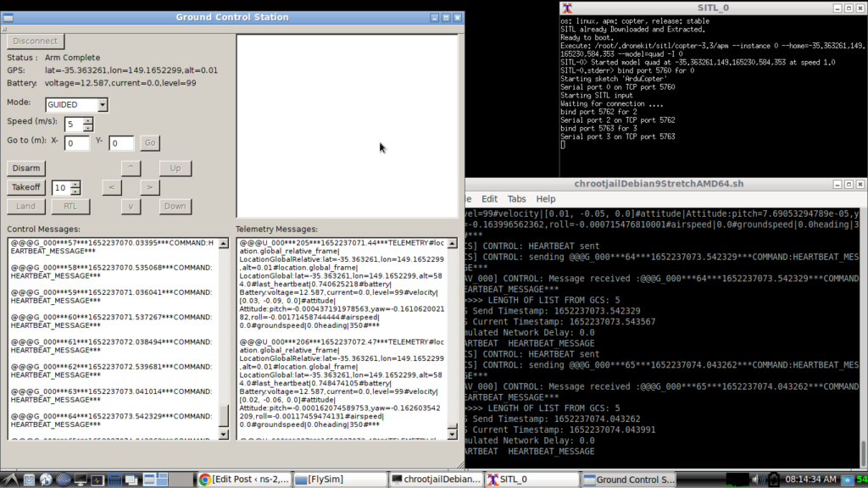868x488 pixels.
Task: Click the Disarm button
Action: [x=25, y=168]
